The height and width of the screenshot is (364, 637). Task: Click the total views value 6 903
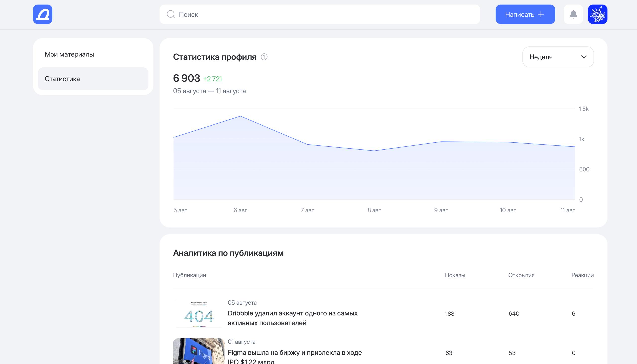(187, 78)
